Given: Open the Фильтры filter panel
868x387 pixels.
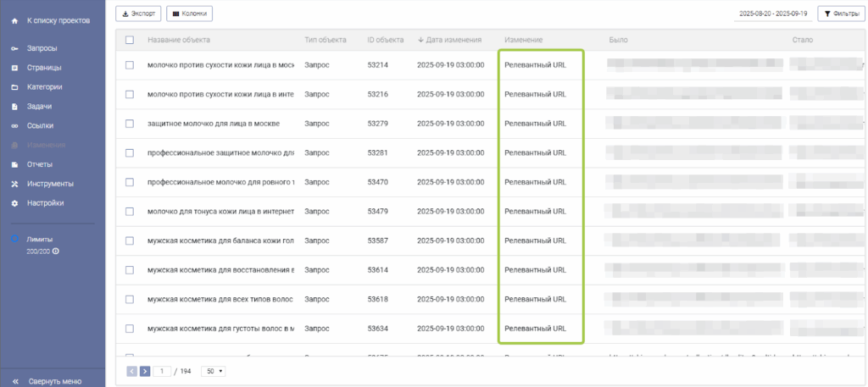Looking at the screenshot, I should (x=839, y=14).
